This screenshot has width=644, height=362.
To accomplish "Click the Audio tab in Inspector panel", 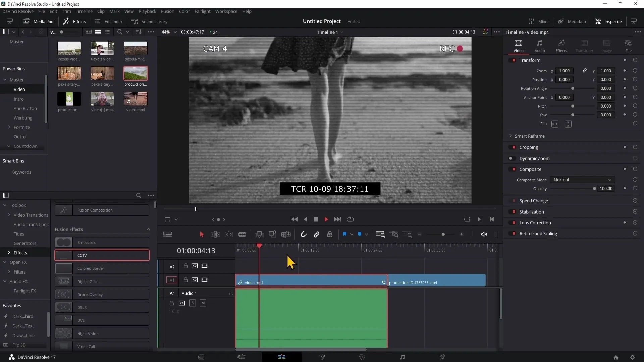I will point(540,46).
